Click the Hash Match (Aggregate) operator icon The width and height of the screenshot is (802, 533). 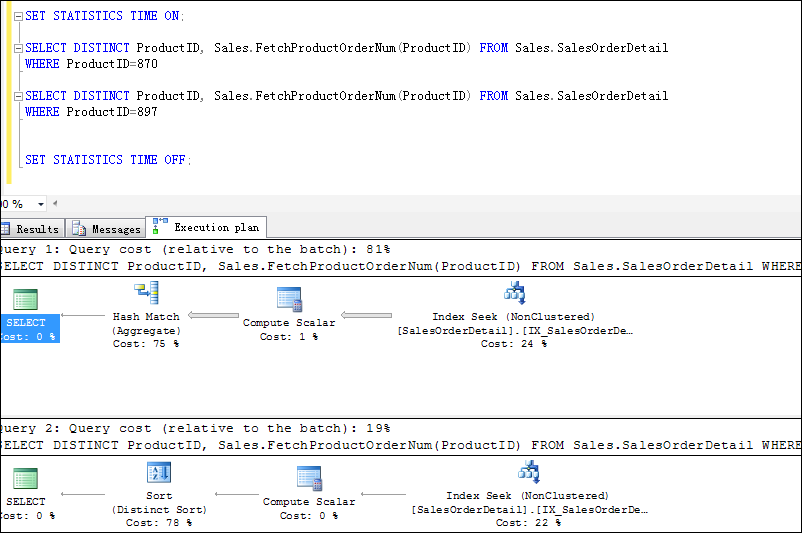pos(147,293)
